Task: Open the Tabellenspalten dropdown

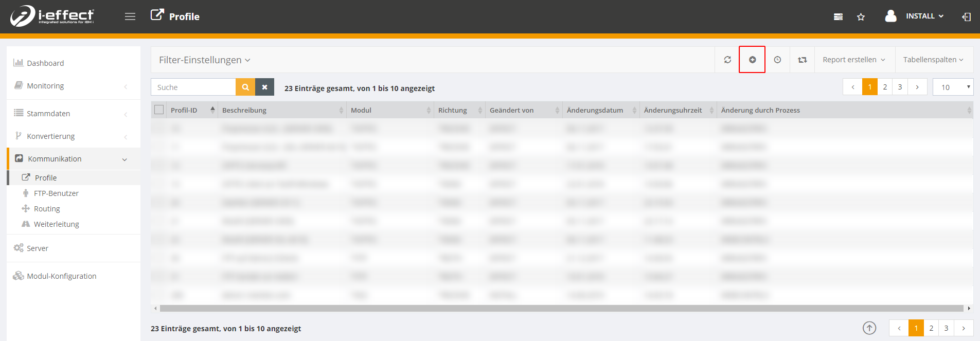Action: [933, 60]
